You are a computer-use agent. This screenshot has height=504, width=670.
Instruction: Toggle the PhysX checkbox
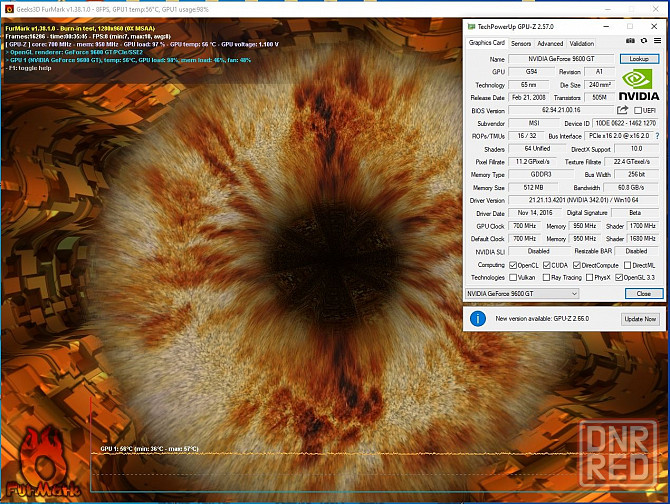tap(590, 277)
